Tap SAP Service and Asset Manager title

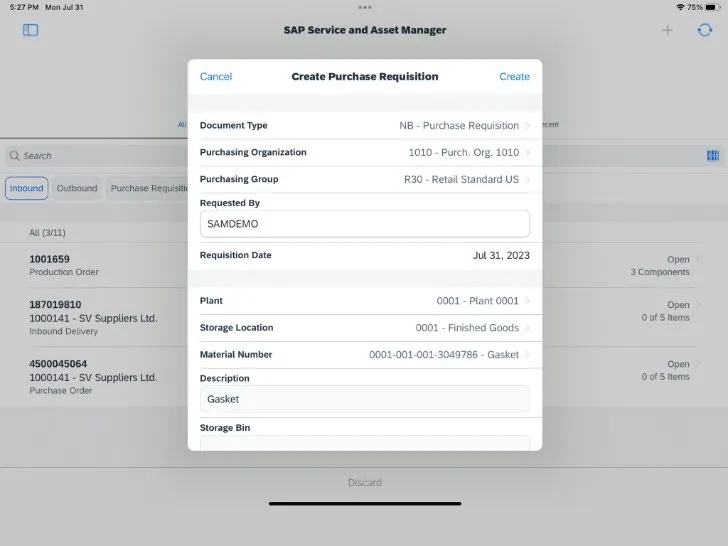[x=365, y=30]
